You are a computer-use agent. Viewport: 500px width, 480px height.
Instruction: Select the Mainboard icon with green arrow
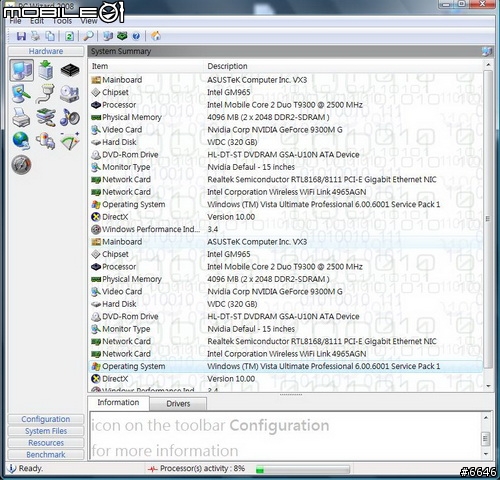(x=46, y=70)
